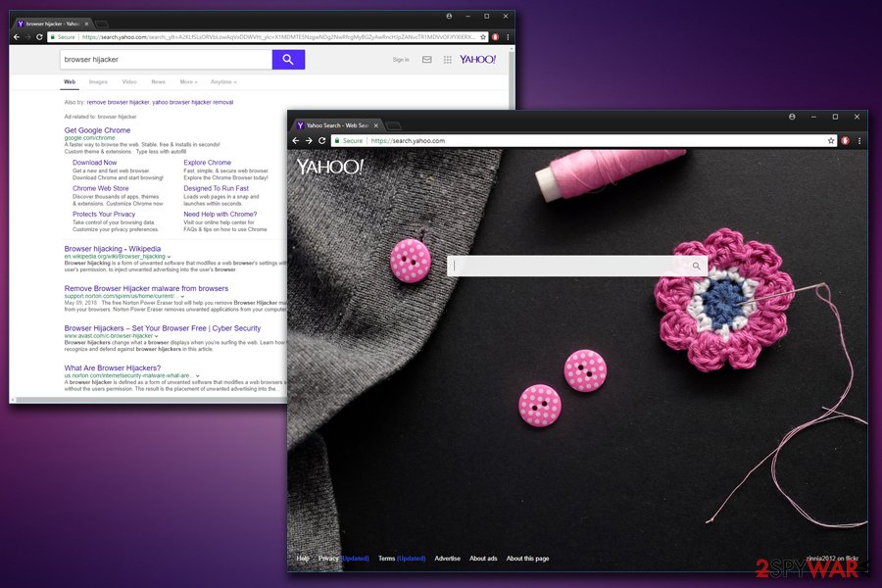Click the Yahoo logo in search results window
This screenshot has width=882, height=588.
coord(477,59)
